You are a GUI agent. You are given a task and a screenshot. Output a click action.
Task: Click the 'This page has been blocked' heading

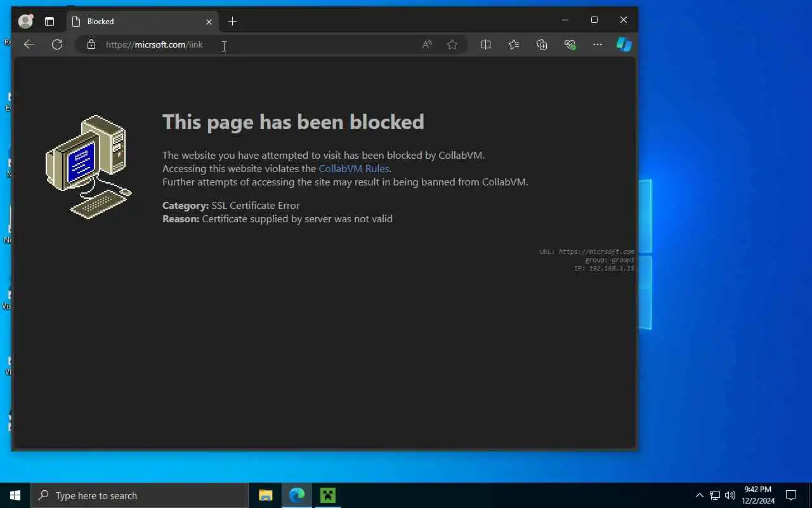[293, 122]
